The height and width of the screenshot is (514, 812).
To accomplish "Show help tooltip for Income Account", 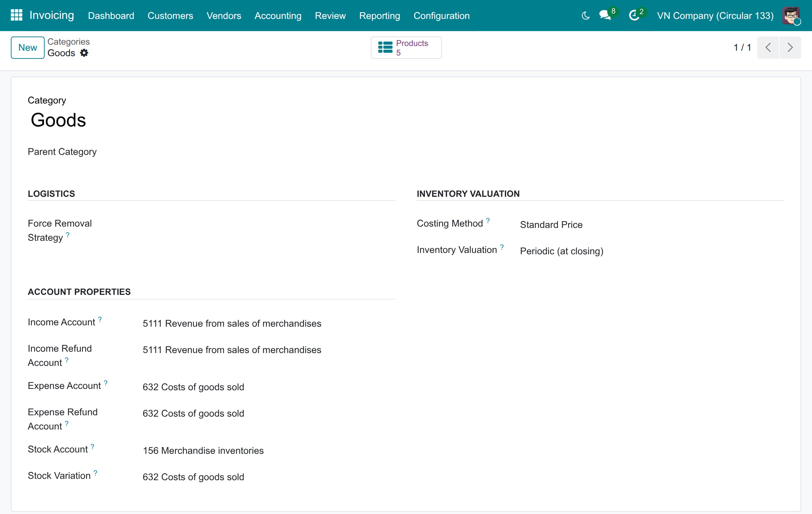I will 100,319.
